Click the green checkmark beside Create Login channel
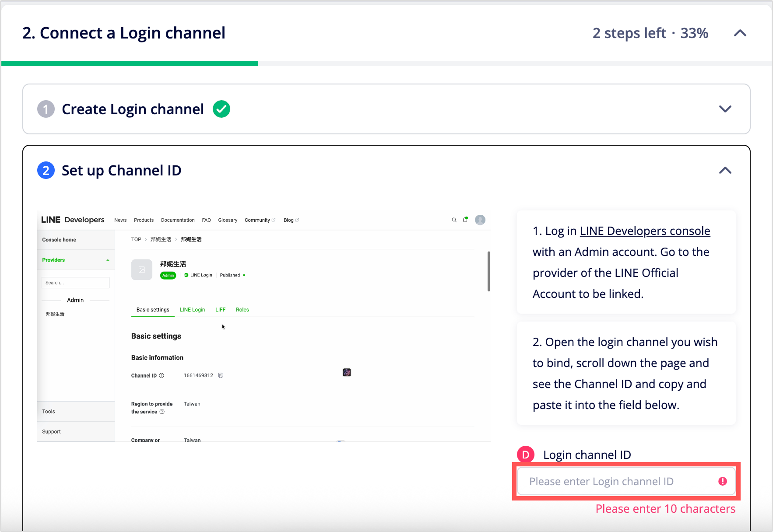Image resolution: width=773 pixels, height=532 pixels. (221, 109)
